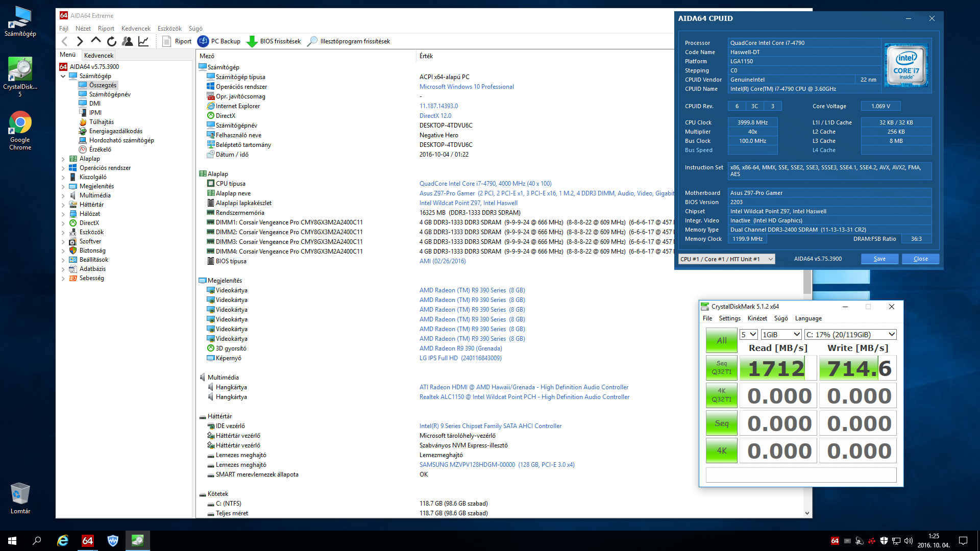
Task: Click the Refresh arrow in AIDA64 toolbar
Action: point(112,41)
